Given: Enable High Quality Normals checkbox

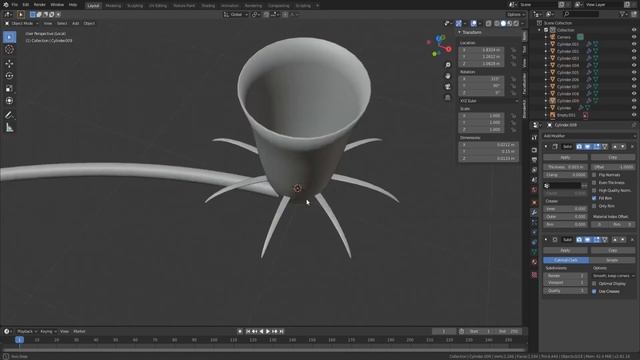Looking at the screenshot, I should pyautogui.click(x=594, y=190).
